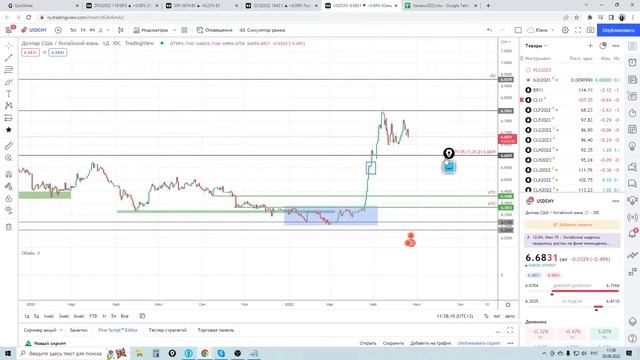Open the Alerts alarm-clock sidebar panel
Screen dimensions: 640x360
click(x=632, y=62)
